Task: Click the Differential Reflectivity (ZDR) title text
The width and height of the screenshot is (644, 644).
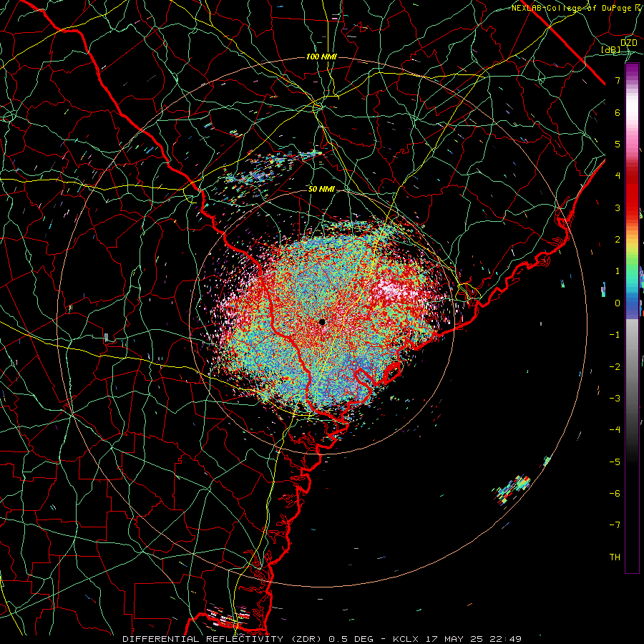Action: point(223,639)
